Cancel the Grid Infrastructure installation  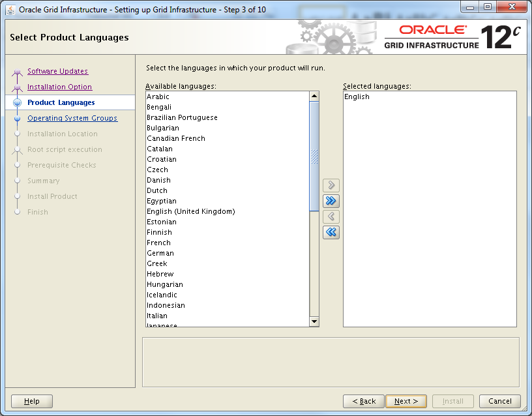499,401
